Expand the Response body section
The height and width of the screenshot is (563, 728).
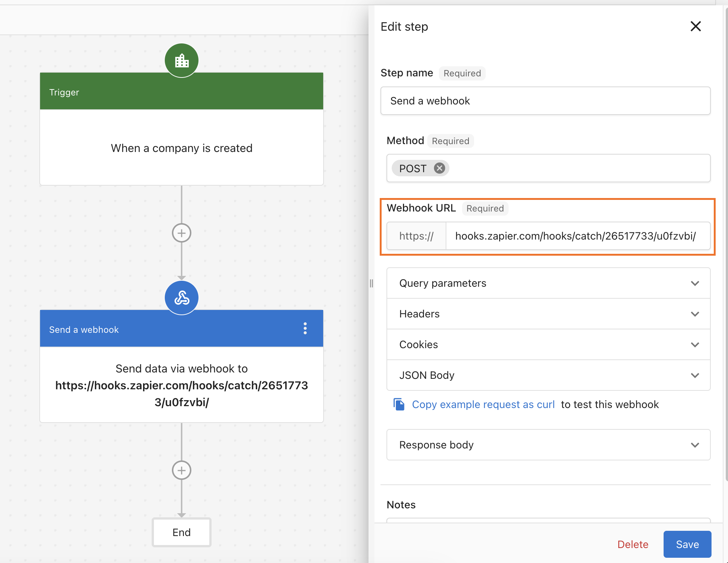tap(548, 445)
